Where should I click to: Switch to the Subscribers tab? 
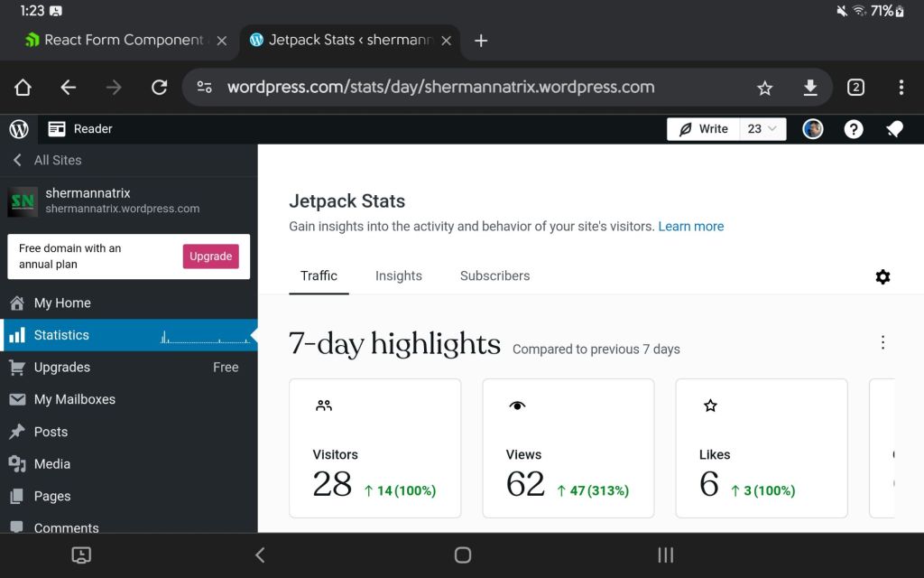pyautogui.click(x=494, y=276)
